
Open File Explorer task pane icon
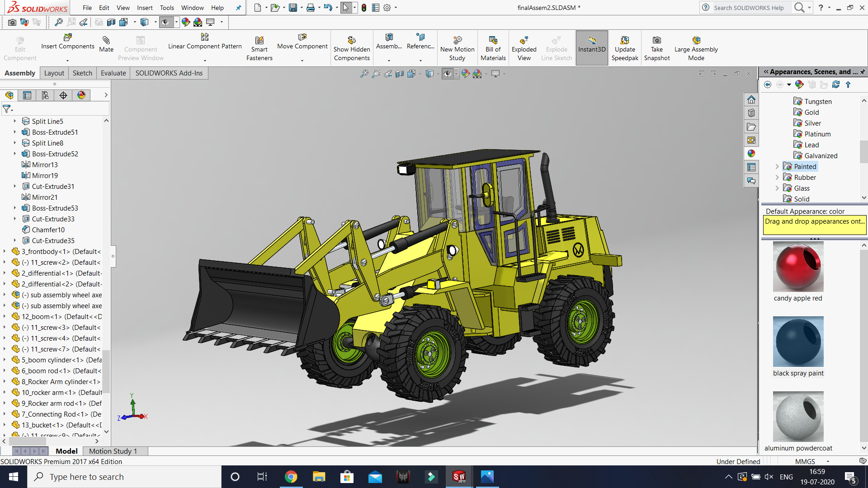[x=751, y=127]
